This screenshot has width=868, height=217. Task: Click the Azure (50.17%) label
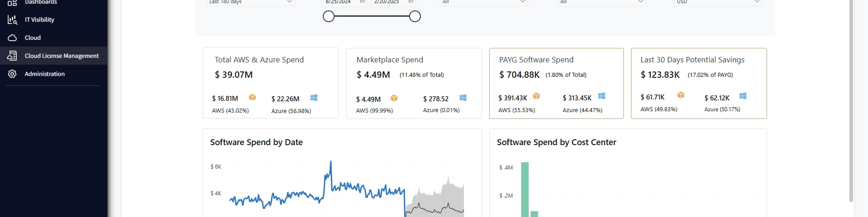click(722, 109)
